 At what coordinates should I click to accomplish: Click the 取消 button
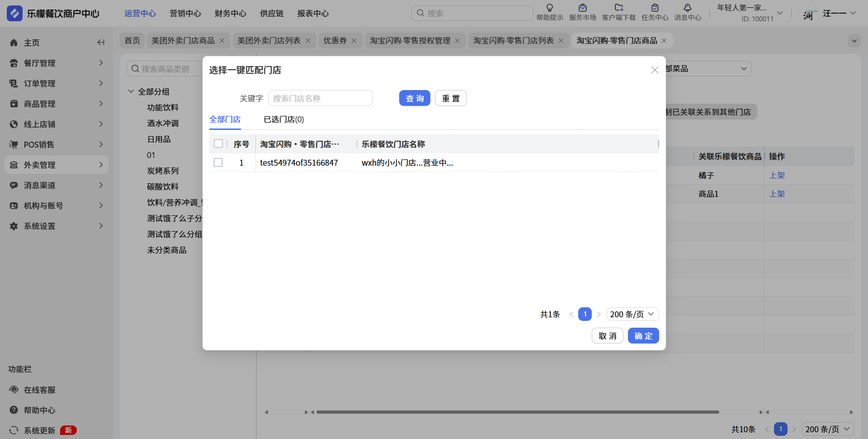pyautogui.click(x=607, y=336)
